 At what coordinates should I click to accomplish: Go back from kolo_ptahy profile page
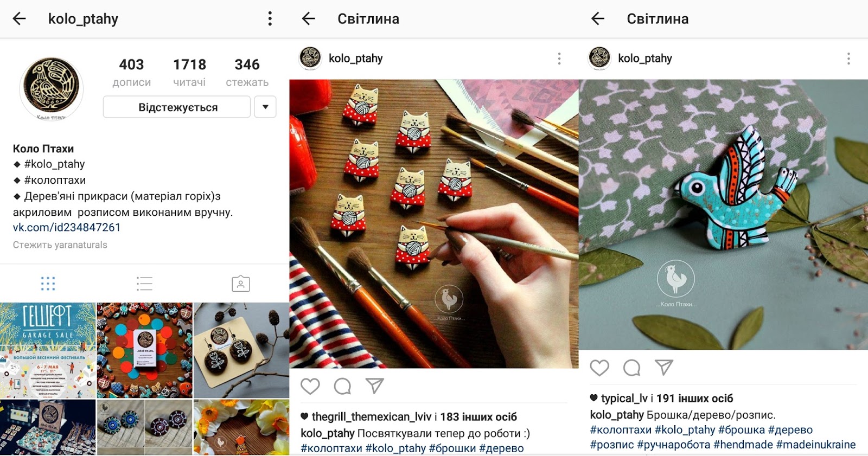tap(20, 19)
